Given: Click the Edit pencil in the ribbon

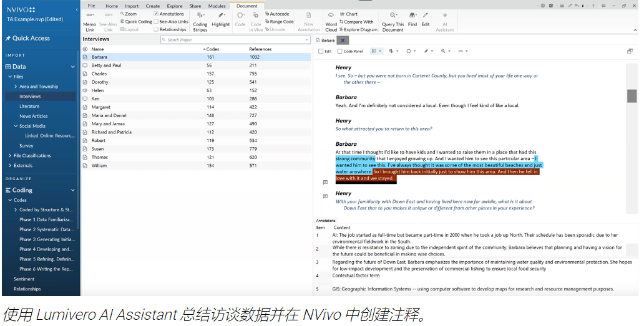Looking at the screenshot, I should point(426,20).
